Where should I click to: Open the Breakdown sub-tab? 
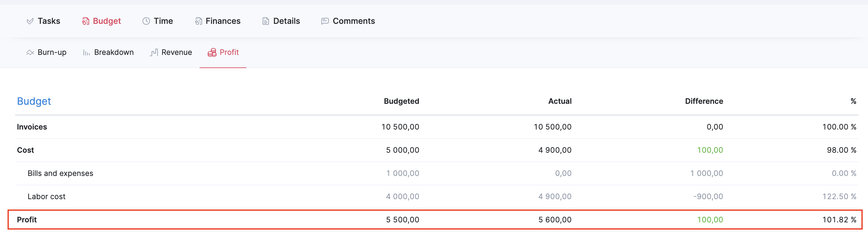[x=114, y=52]
